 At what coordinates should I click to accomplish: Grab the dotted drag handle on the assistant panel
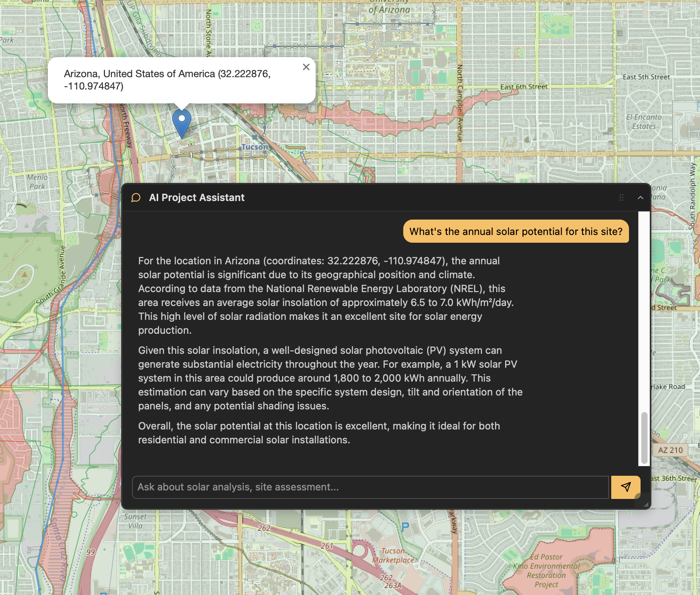tap(621, 198)
